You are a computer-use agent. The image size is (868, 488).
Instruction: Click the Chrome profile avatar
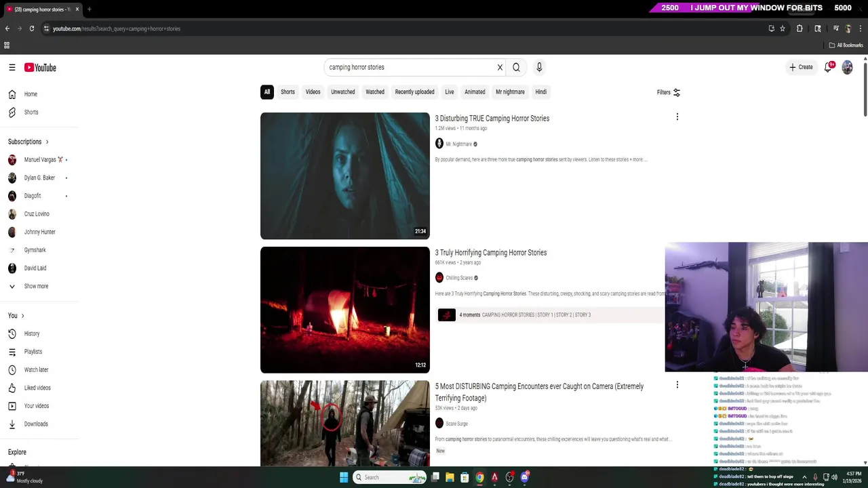[848, 28]
